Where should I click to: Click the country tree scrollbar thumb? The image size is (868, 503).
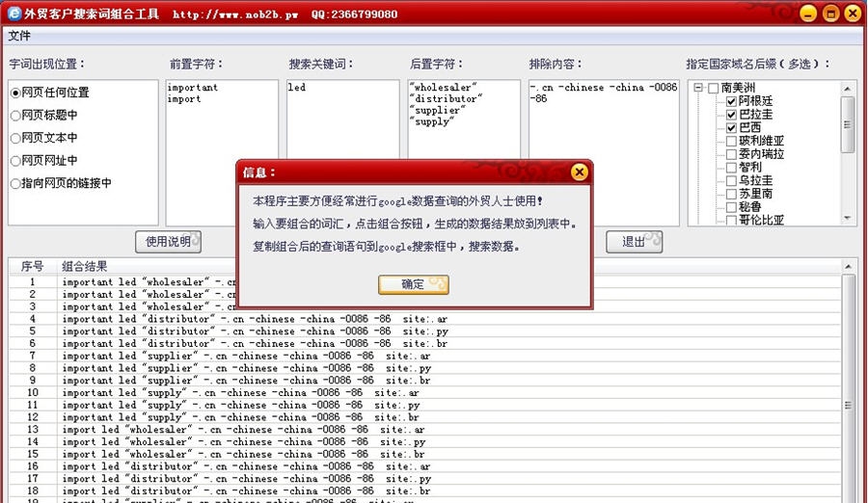pyautogui.click(x=847, y=124)
